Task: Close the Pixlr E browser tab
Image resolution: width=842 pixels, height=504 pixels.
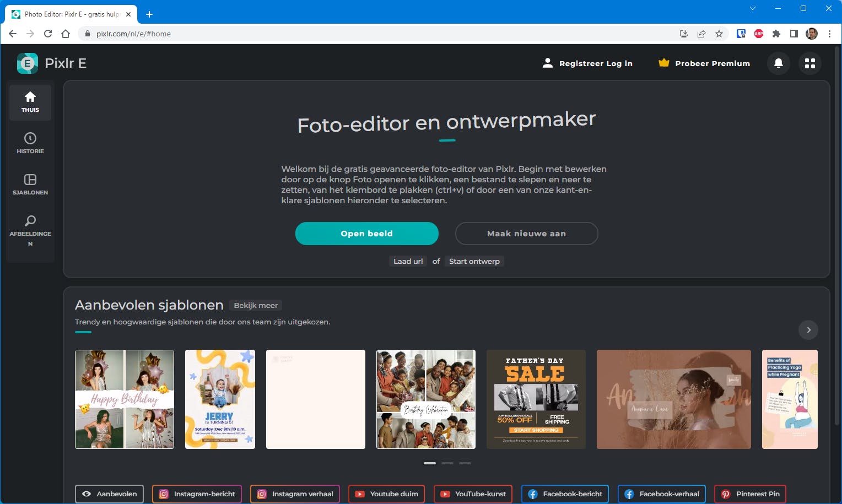Action: [x=128, y=14]
